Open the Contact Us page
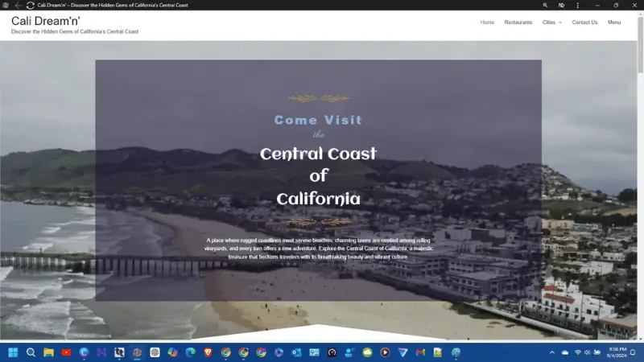 coord(584,23)
